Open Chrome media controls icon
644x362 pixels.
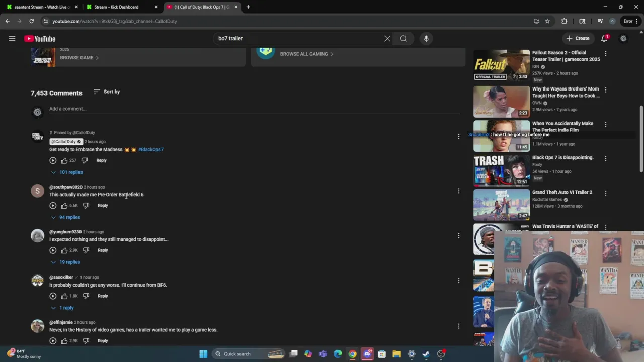pyautogui.click(x=600, y=21)
